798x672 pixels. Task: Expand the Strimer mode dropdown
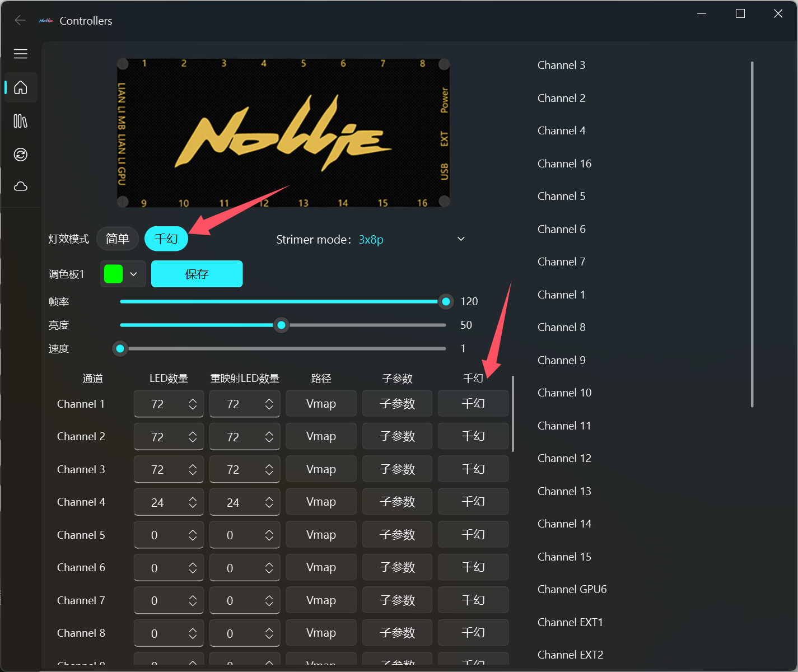(461, 239)
